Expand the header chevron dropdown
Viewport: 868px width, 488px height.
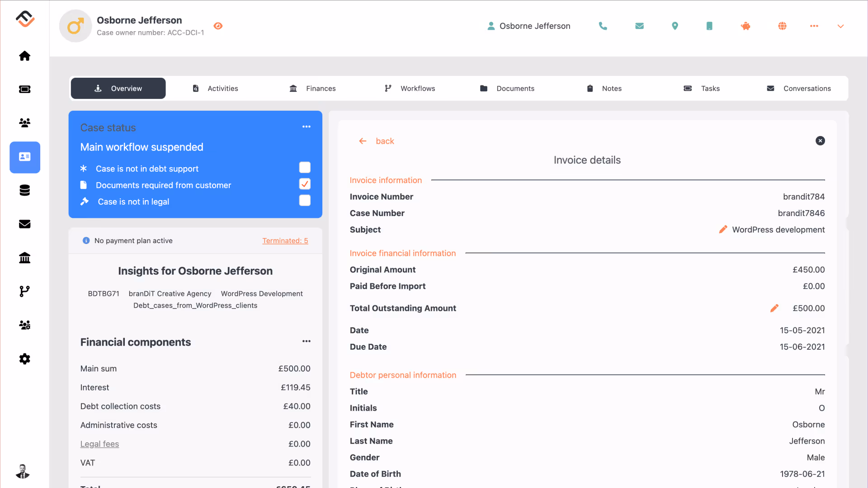tap(840, 26)
